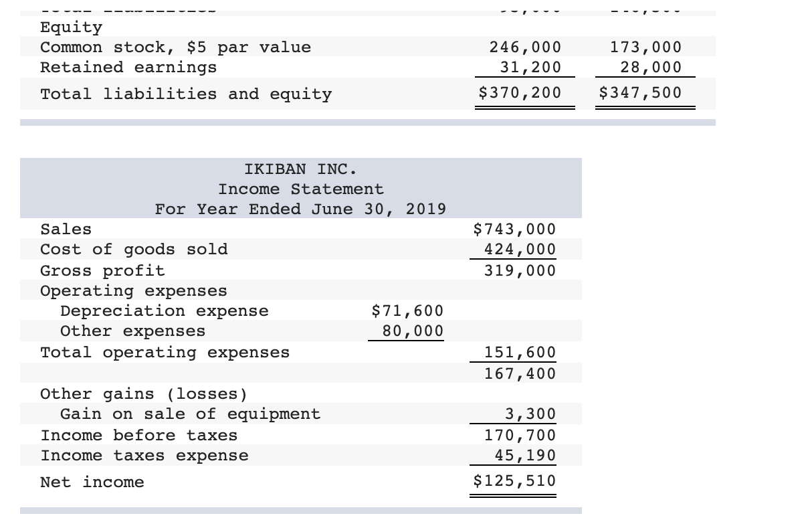Select the "Income taxes expense" label

pyautogui.click(x=144, y=456)
